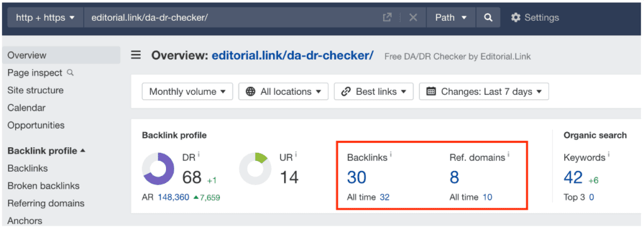Click Ref. domains count 8
644x227 pixels.
click(454, 177)
